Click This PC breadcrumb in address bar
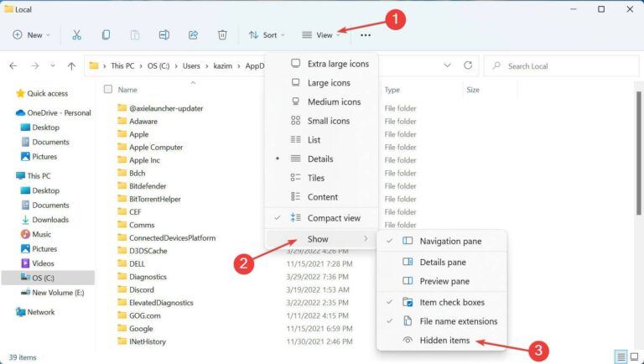 point(122,65)
